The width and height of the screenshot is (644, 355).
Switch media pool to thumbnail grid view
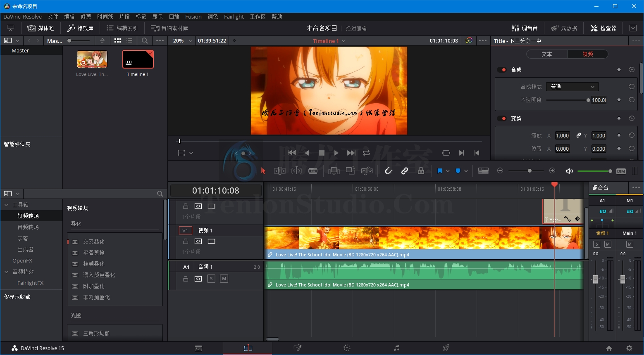(x=118, y=41)
